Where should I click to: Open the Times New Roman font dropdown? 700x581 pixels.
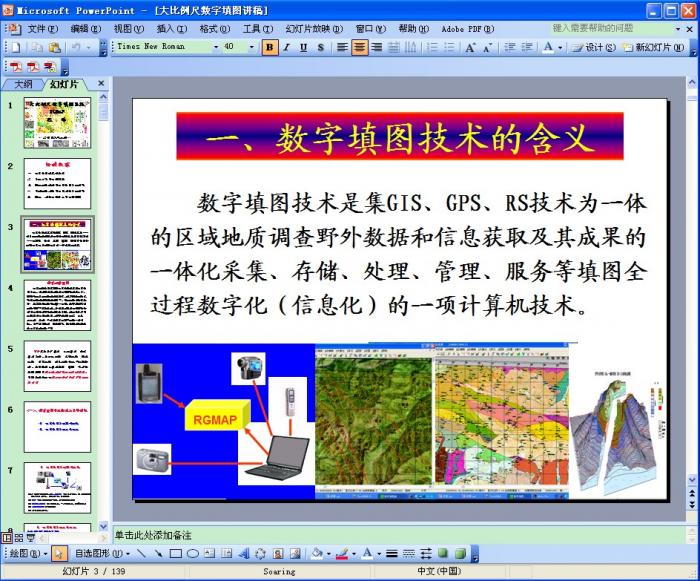[215, 47]
